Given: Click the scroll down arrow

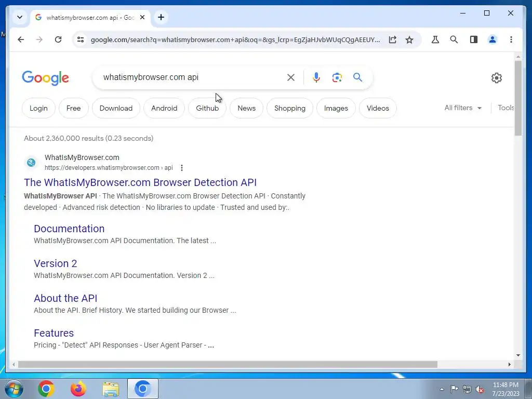Looking at the screenshot, I should point(518,355).
